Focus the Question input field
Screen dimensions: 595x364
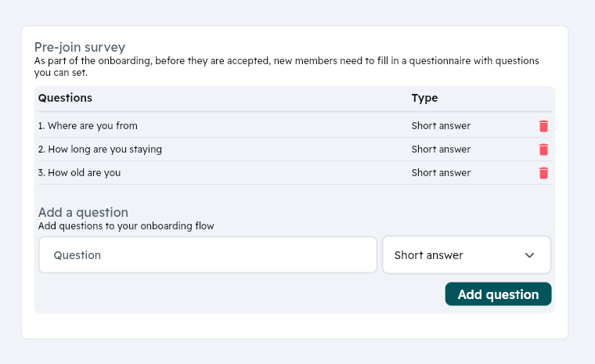[x=208, y=255]
